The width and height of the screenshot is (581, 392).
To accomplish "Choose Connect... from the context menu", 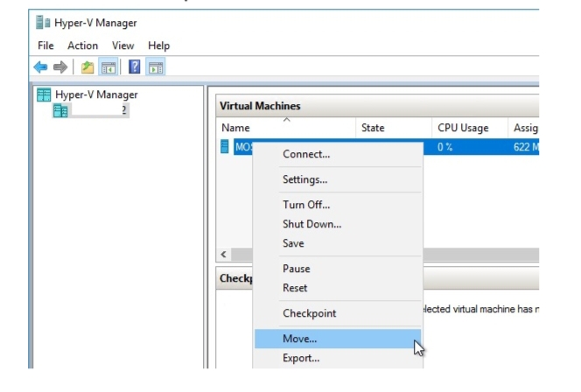I will click(338, 154).
